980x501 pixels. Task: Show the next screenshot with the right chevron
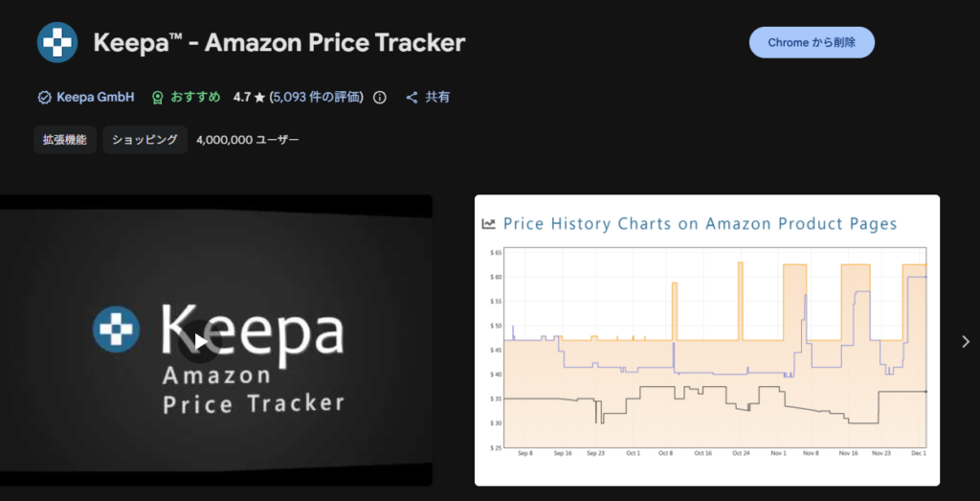pos(965,341)
